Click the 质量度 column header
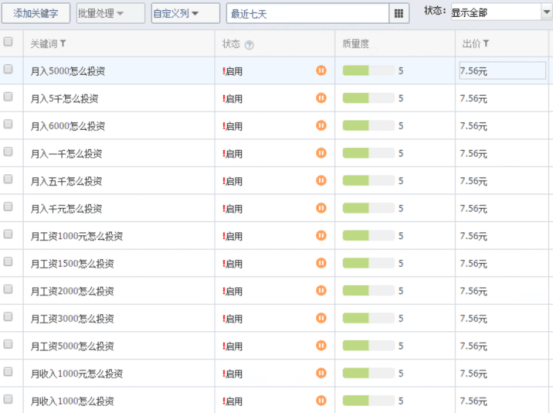554x413 pixels. pyautogui.click(x=356, y=44)
